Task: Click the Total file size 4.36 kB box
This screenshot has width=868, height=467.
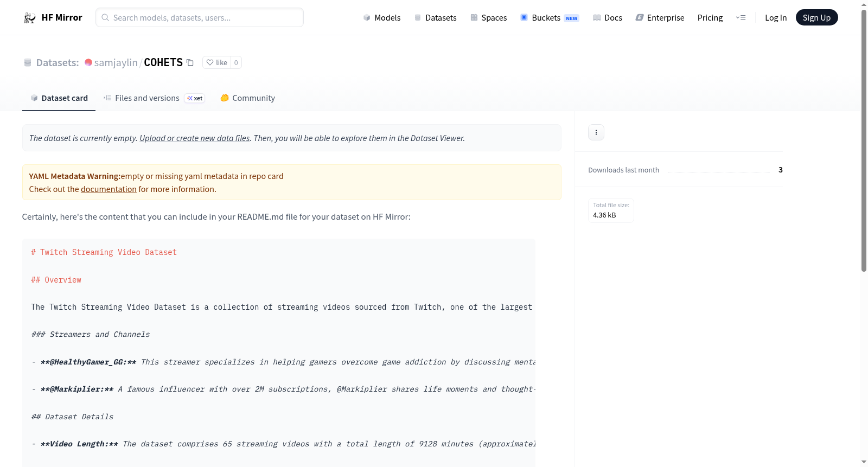Action: point(611,210)
